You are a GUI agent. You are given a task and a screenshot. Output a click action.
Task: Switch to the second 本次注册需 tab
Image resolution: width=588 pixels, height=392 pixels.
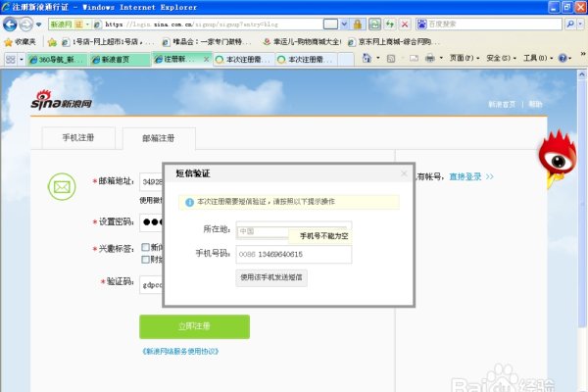click(x=307, y=59)
